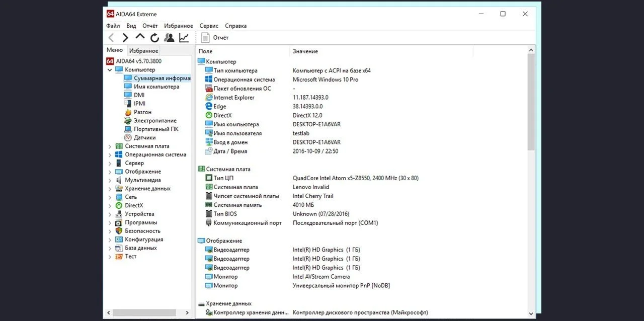Click the vertical scrollbar up arrow
This screenshot has height=321, width=644.
pos(531,50)
